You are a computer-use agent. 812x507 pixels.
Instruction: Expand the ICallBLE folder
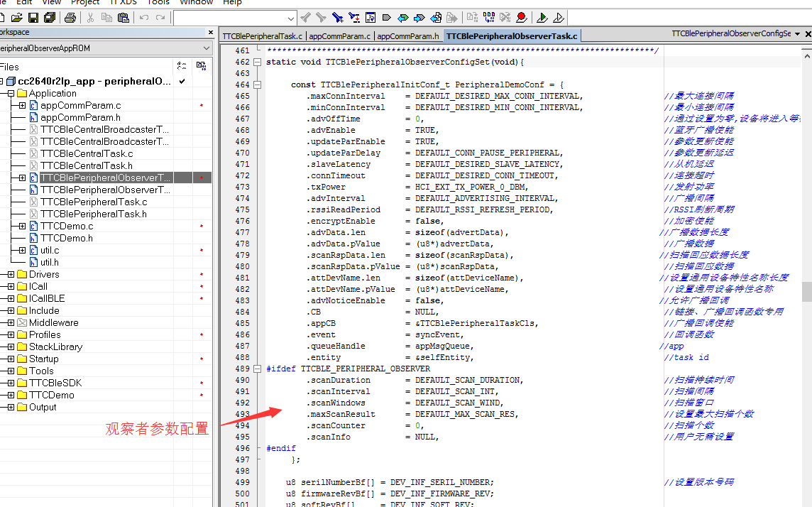click(x=11, y=299)
